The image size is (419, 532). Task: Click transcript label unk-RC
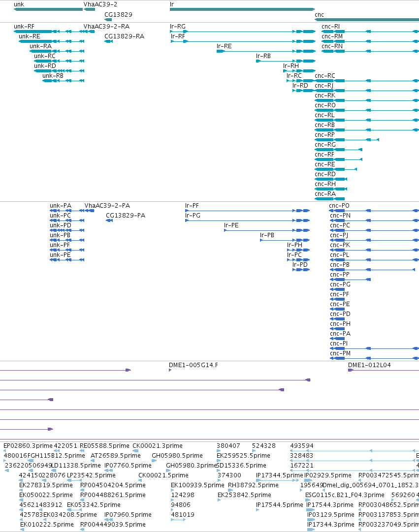click(x=45, y=56)
